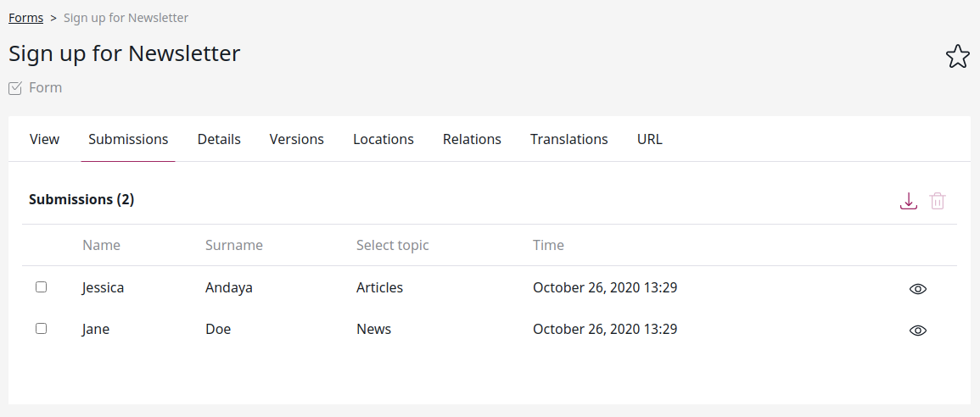Open the View tab
This screenshot has width=980, height=417.
point(44,139)
